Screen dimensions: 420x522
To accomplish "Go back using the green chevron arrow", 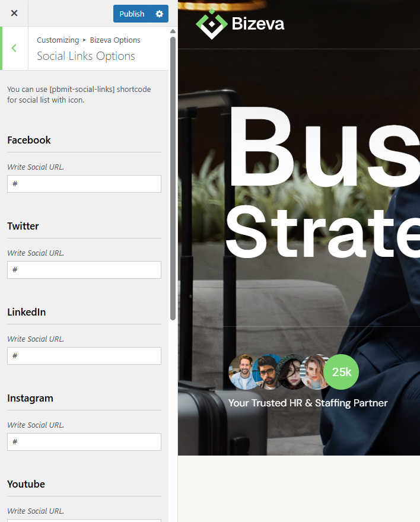I will (x=14, y=48).
